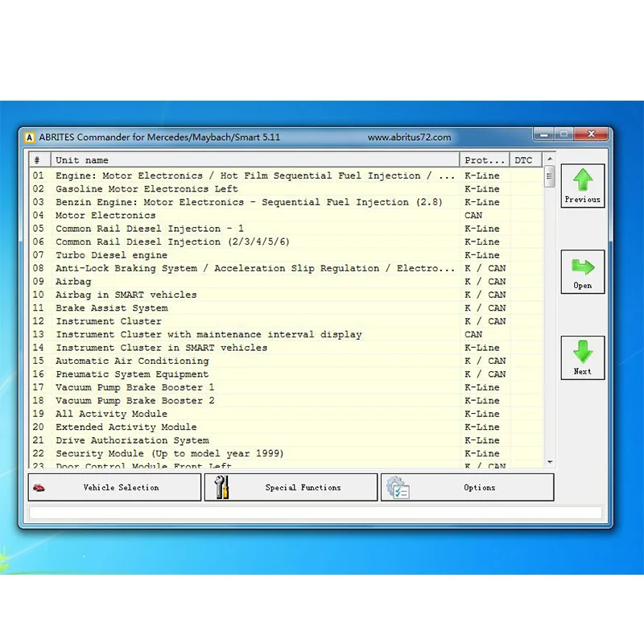
Task: Select Brake Assist System row
Action: tap(287, 308)
